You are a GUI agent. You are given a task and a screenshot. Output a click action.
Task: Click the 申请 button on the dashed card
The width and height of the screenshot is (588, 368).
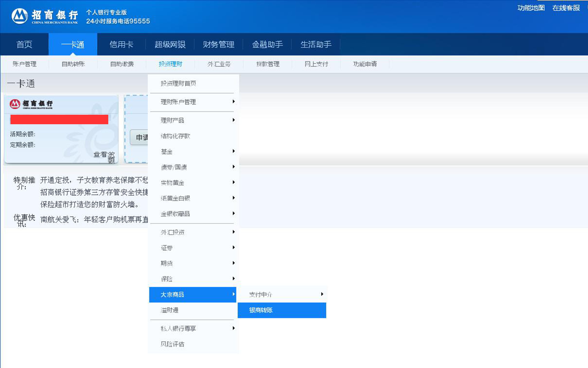139,137
